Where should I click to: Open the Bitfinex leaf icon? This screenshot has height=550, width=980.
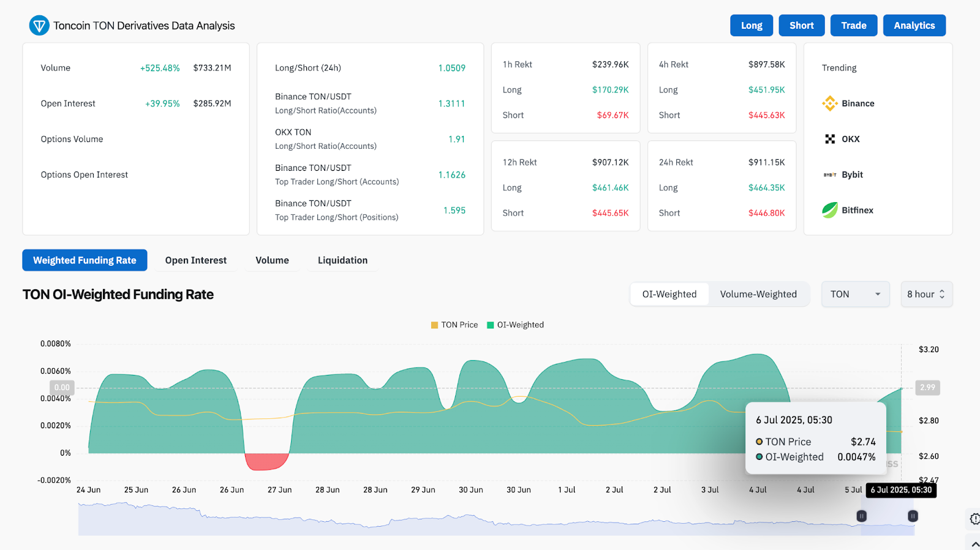pyautogui.click(x=830, y=210)
